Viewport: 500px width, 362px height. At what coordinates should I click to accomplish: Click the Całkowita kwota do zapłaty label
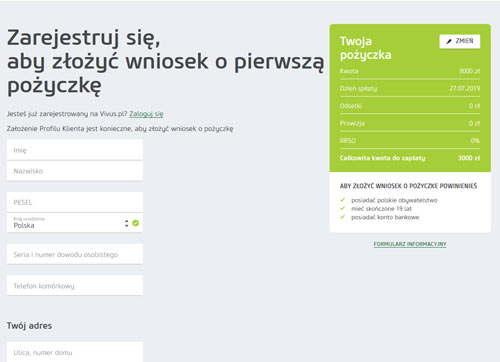[x=382, y=158]
